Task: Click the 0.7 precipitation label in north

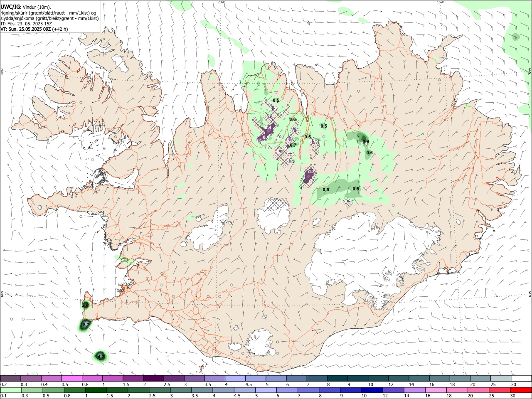Action: click(x=293, y=145)
